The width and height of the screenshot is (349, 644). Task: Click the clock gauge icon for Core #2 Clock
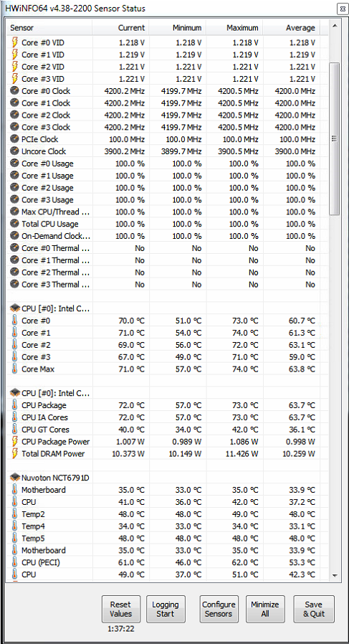point(15,115)
